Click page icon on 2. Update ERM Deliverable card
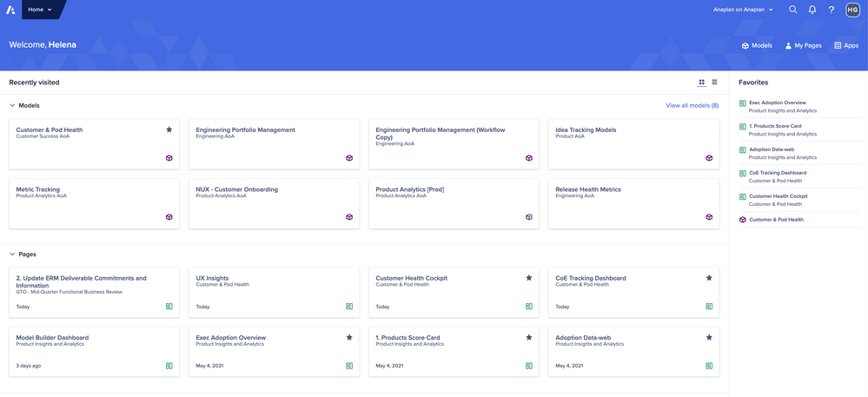The height and width of the screenshot is (397, 868). point(169,306)
